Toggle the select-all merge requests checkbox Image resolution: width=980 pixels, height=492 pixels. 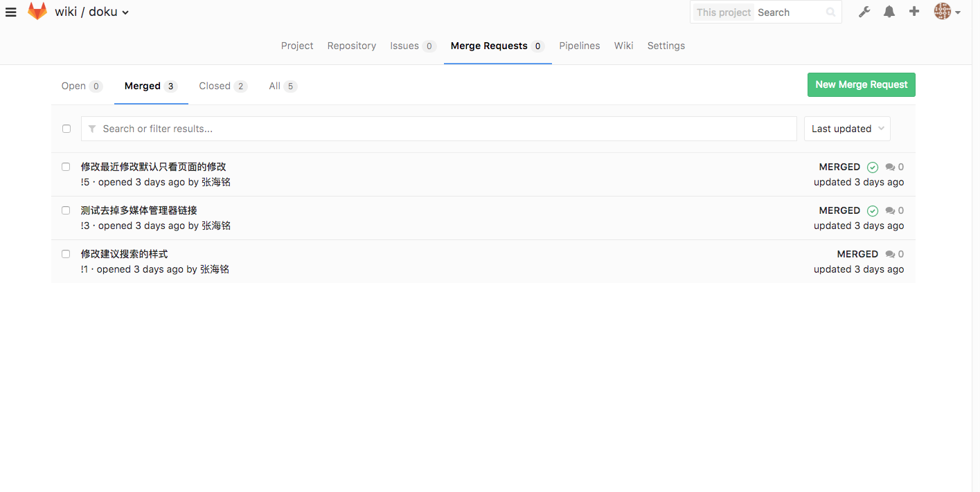[66, 129]
